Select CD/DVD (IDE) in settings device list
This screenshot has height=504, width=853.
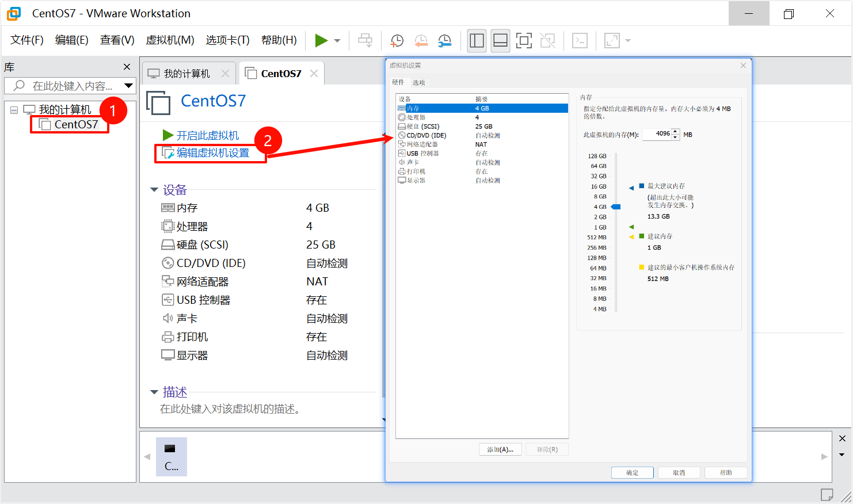coord(482,135)
